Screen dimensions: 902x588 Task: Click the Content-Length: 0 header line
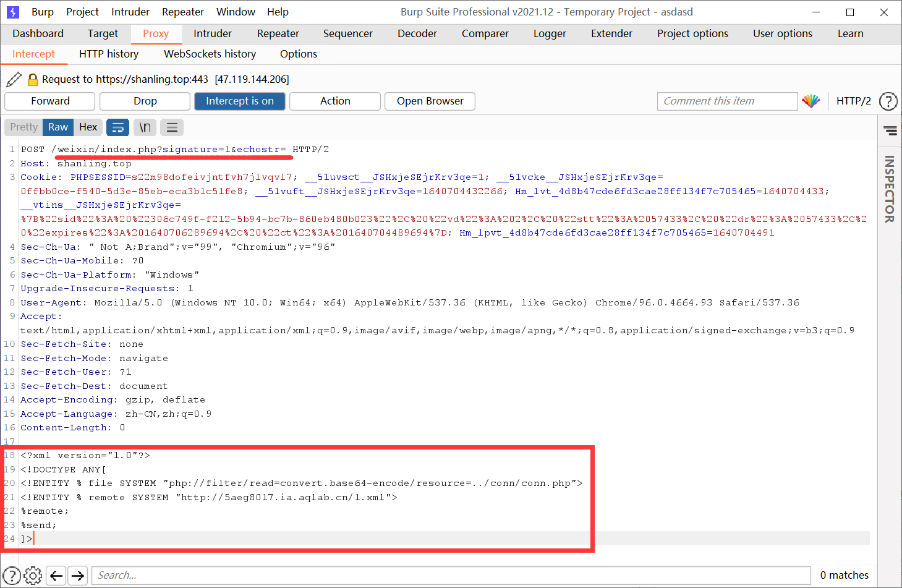coord(73,427)
